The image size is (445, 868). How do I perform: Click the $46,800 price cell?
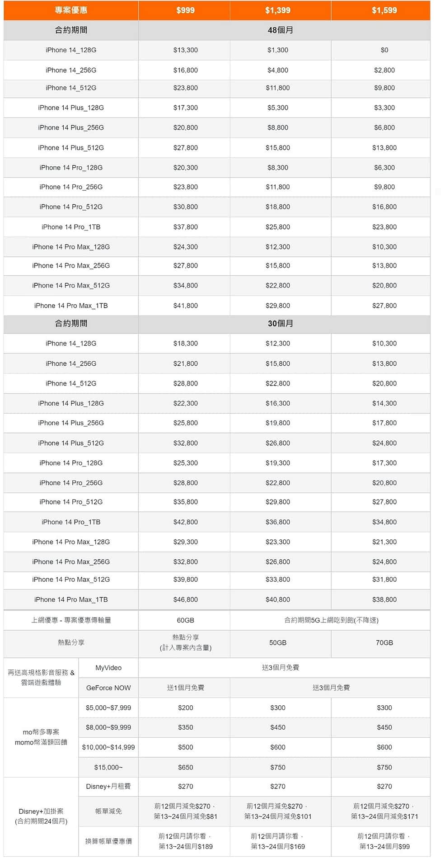point(185,599)
